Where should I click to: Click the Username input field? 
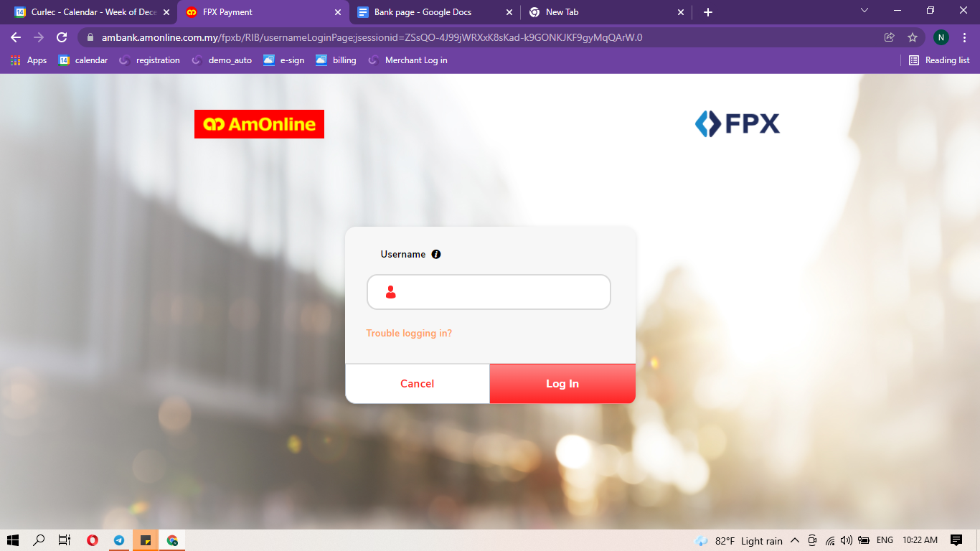(489, 292)
